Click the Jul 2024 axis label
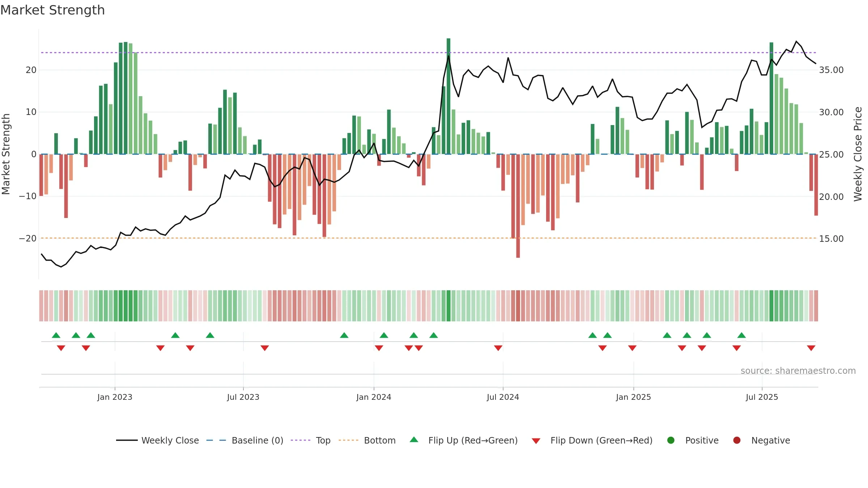The image size is (868, 488). point(503,397)
